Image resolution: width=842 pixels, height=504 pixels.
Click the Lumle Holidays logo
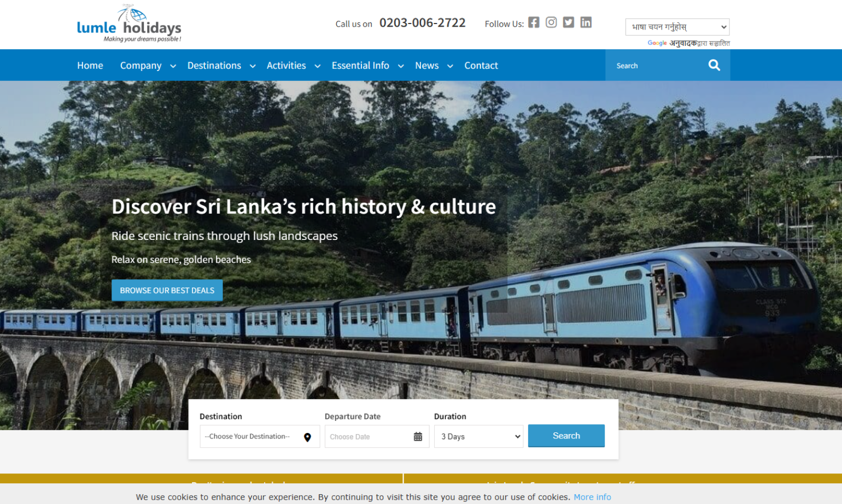pyautogui.click(x=129, y=24)
